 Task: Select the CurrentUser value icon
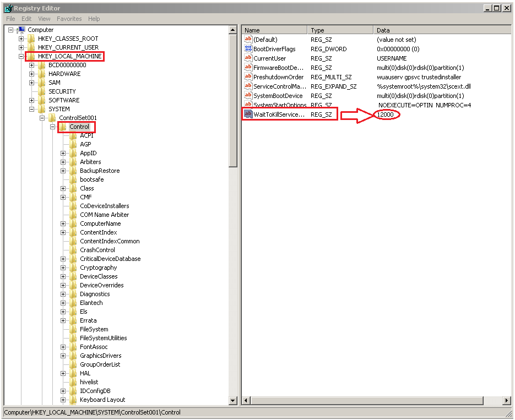point(248,58)
